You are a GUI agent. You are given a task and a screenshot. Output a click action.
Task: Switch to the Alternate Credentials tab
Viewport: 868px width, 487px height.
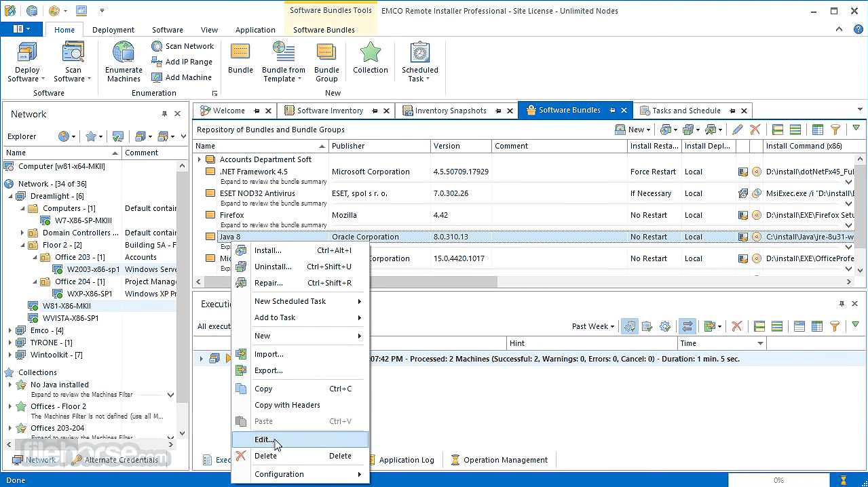click(x=115, y=460)
